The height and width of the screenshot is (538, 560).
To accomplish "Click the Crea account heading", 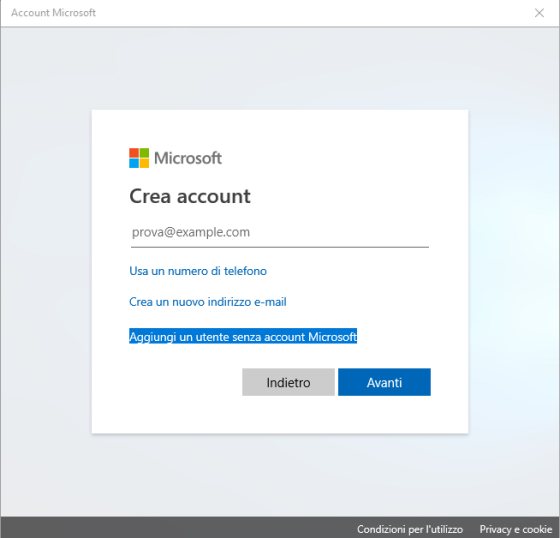I will pyautogui.click(x=190, y=196).
